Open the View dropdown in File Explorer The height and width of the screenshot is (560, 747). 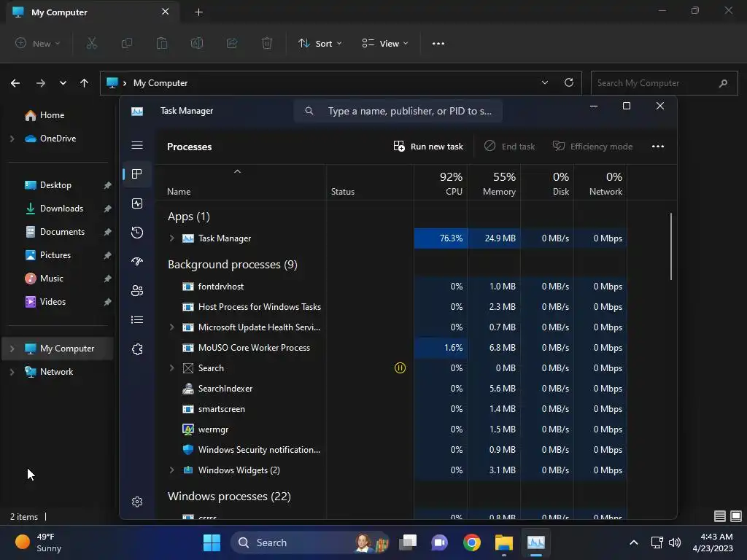pos(385,43)
